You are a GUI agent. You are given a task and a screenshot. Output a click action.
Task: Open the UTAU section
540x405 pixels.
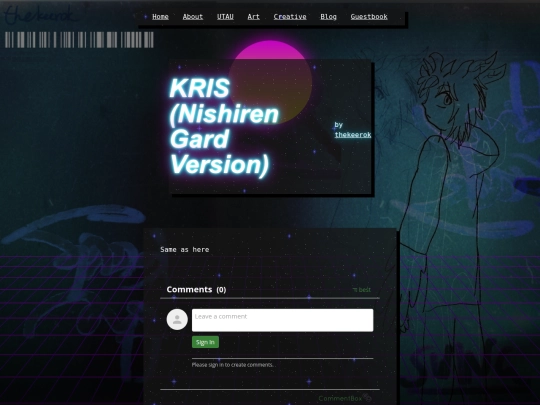click(225, 17)
